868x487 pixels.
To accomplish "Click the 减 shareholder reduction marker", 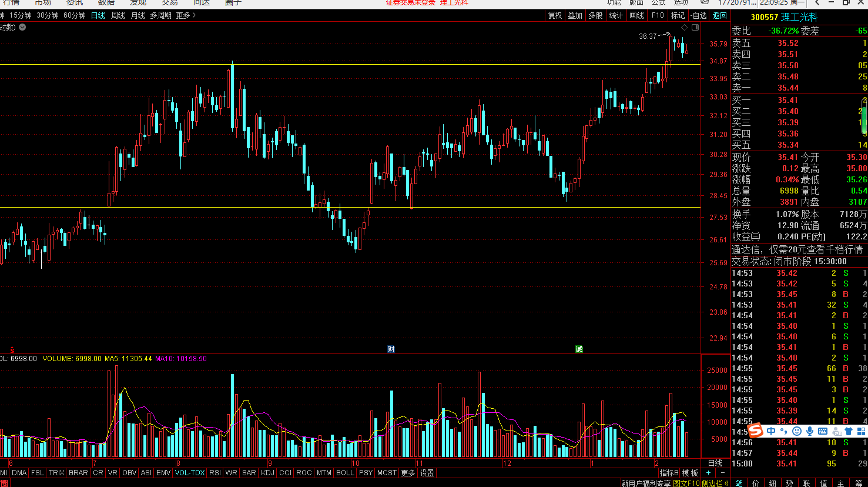I will click(x=579, y=349).
